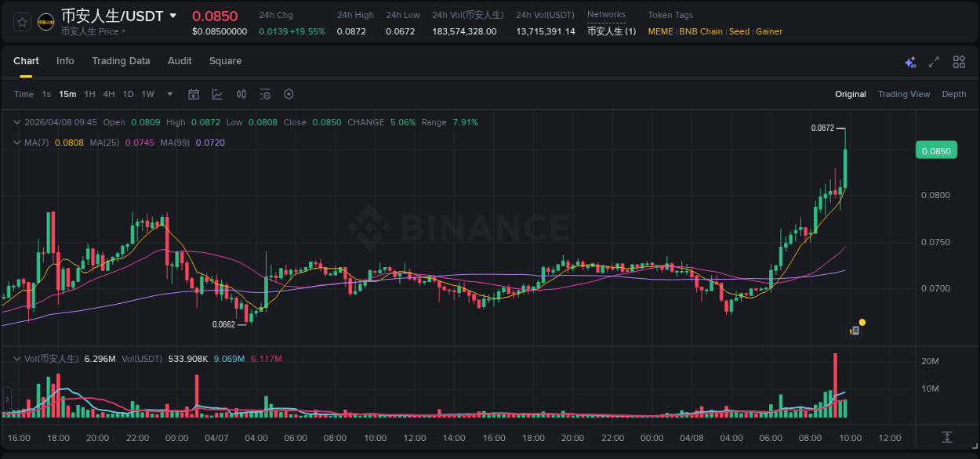This screenshot has width=980, height=459.
Task: Click the Gainer token tag link
Action: pyautogui.click(x=768, y=31)
